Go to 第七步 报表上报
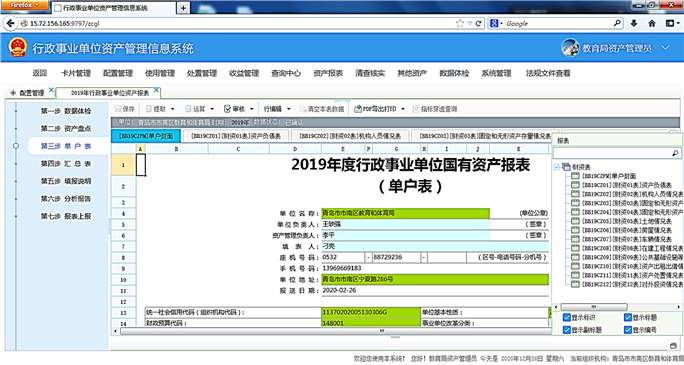The height and width of the screenshot is (365, 684). click(66, 216)
